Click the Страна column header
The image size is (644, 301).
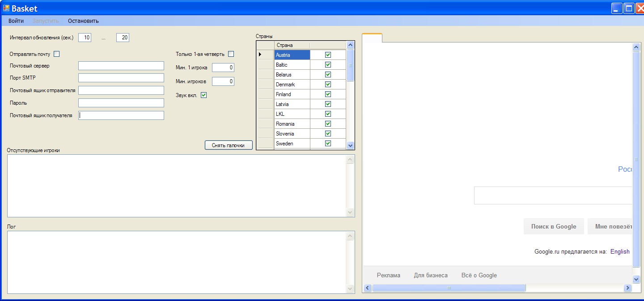pyautogui.click(x=292, y=45)
